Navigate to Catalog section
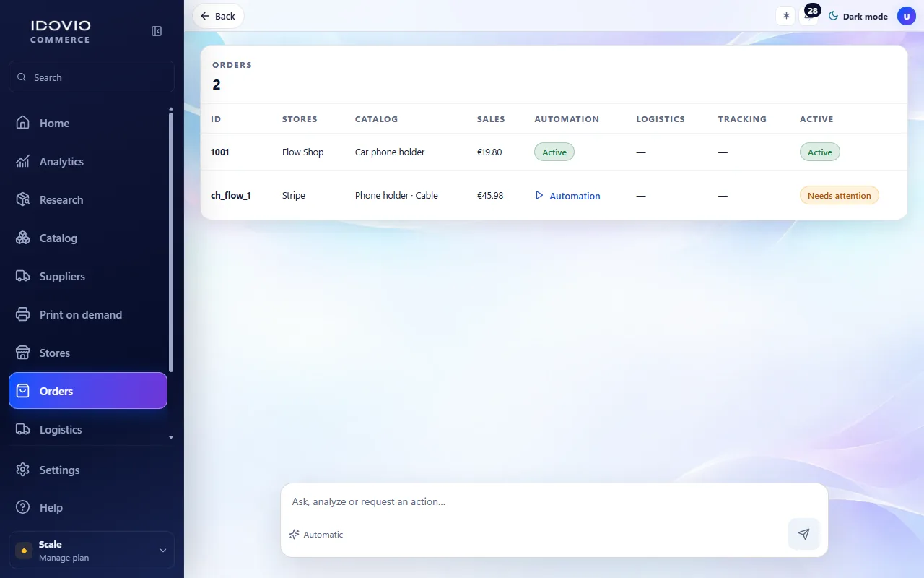 [88, 238]
